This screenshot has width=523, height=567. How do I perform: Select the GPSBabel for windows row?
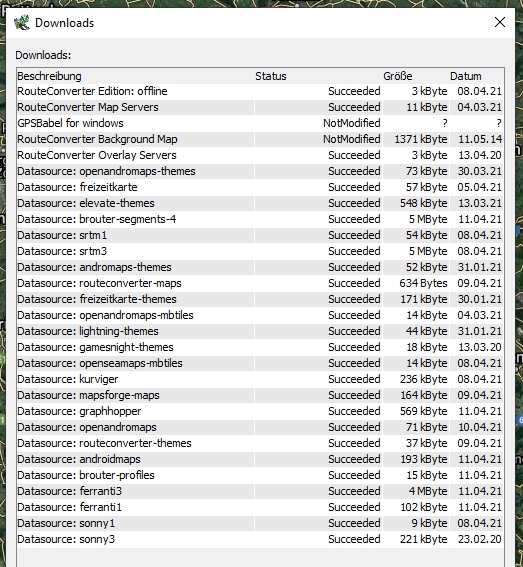point(260,123)
